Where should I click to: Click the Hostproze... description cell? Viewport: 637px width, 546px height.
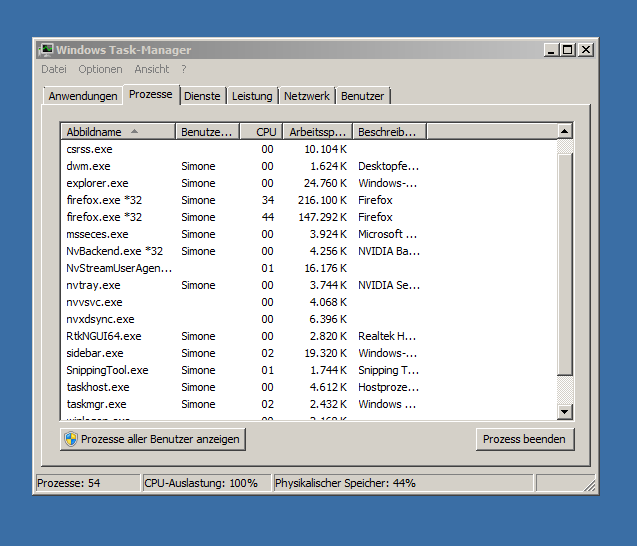388,388
